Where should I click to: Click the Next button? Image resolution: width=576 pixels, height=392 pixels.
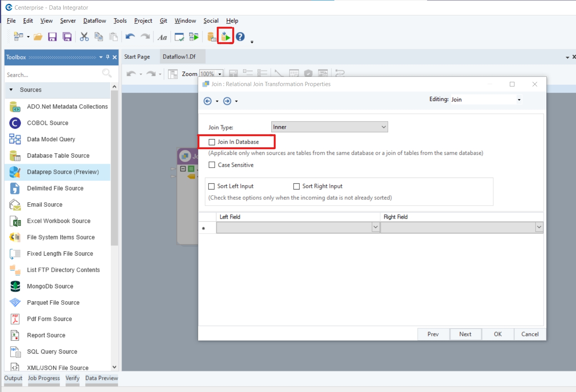coord(465,334)
